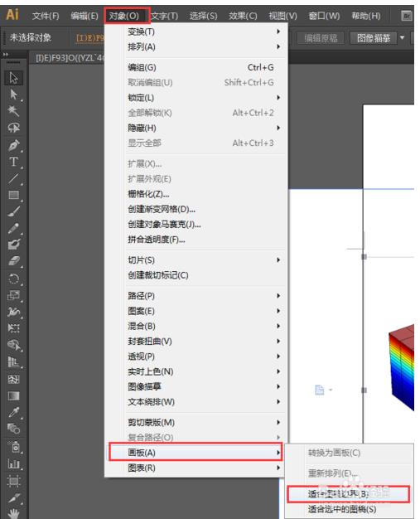Select the Blob Brush tool
The width and height of the screenshot is (420, 519).
13,245
